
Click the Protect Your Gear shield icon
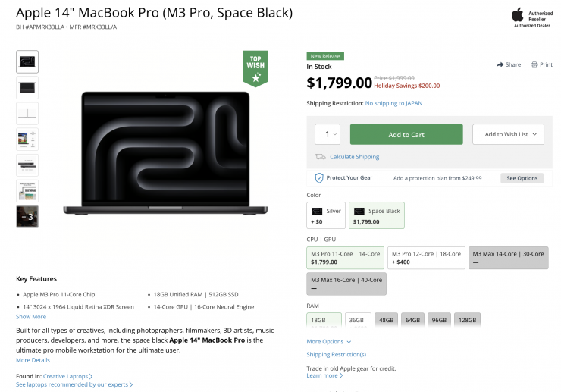[319, 178]
